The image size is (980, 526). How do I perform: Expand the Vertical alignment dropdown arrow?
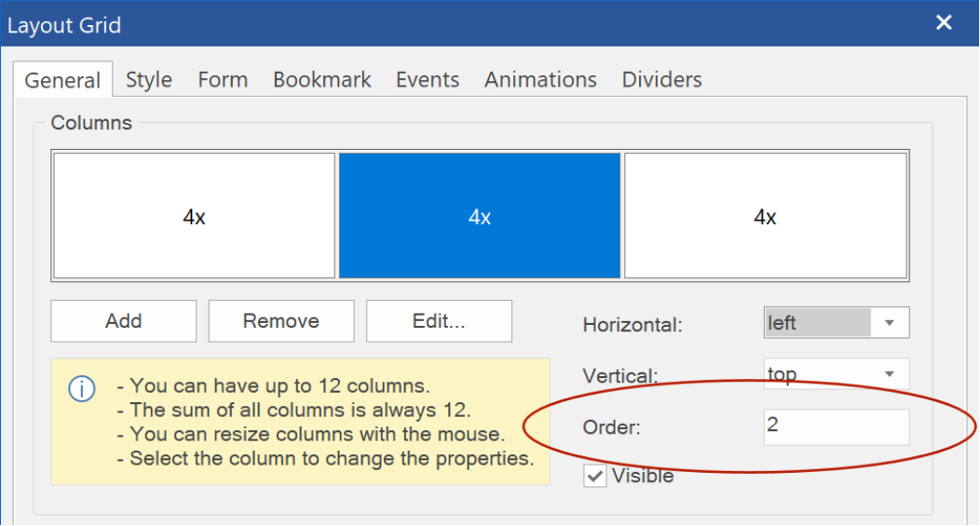(x=889, y=374)
